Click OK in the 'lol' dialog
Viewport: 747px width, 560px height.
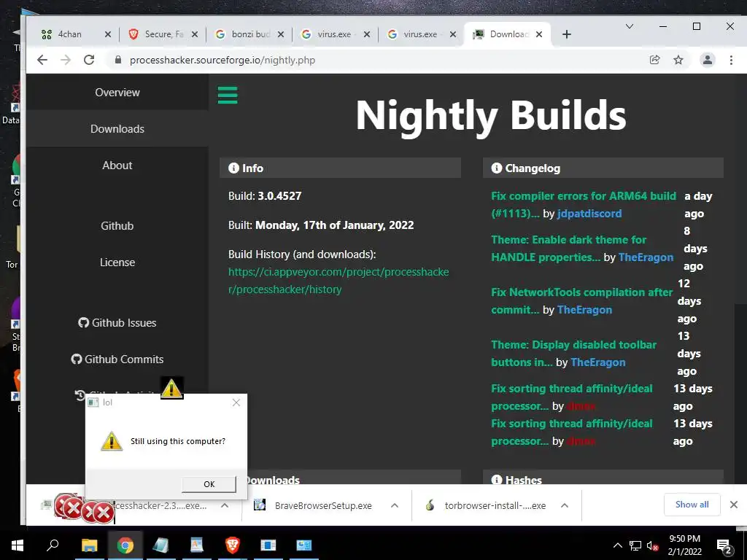[209, 484]
